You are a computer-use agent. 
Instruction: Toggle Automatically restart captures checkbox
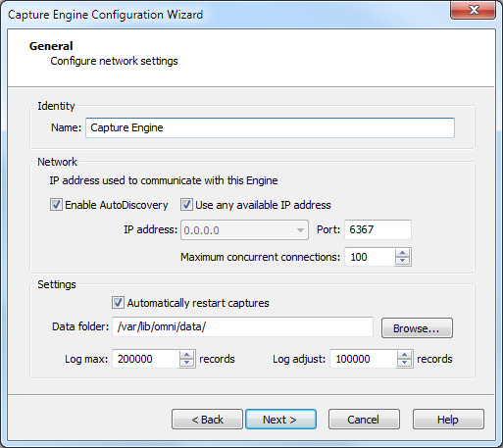tap(118, 303)
